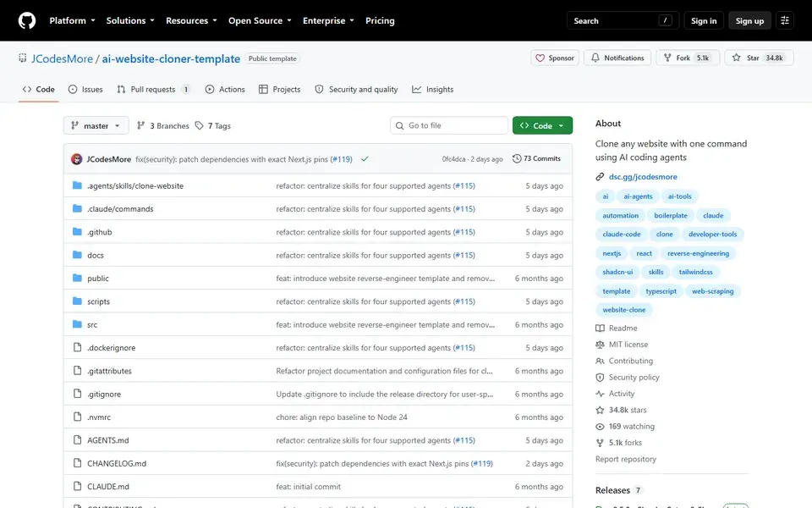The width and height of the screenshot is (812, 508).
Task: Click the link icon beside dsc.gg/jcodesmore
Action: 600,177
